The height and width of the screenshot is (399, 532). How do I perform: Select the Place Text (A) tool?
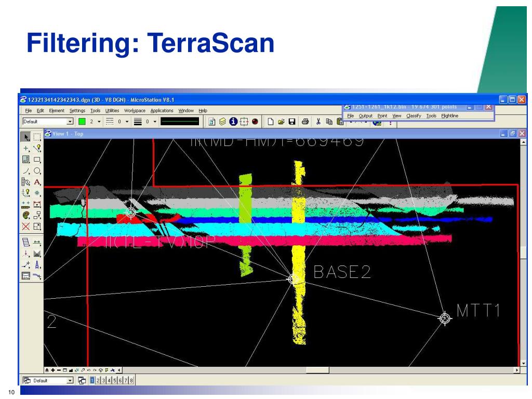(x=37, y=182)
